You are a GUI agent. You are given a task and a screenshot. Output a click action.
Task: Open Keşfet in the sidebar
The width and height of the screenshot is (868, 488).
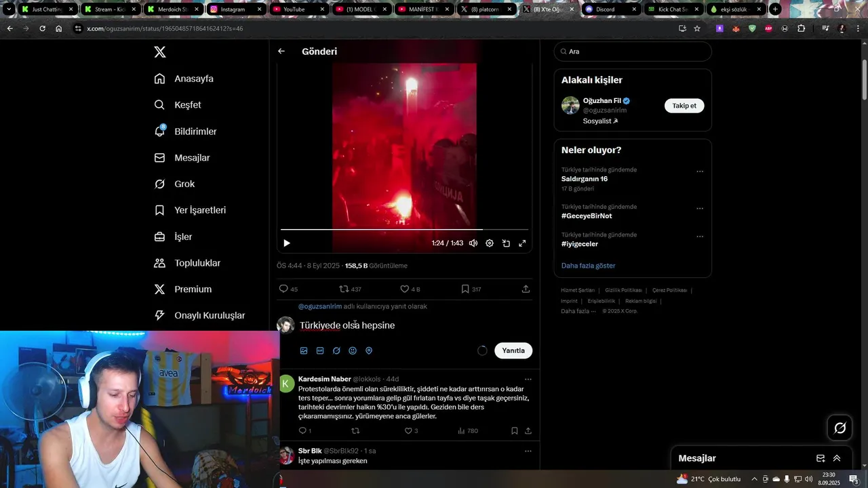click(x=178, y=105)
